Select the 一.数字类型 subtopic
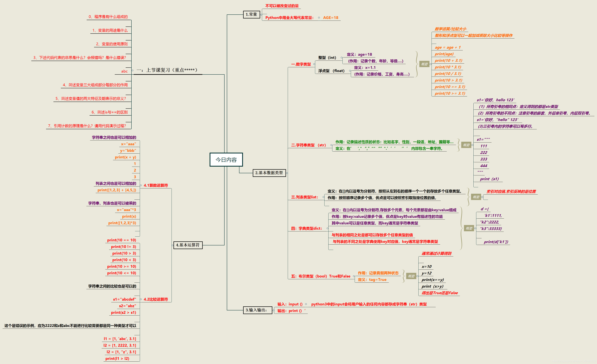Image resolution: width=597 pixels, height=364 pixels. 301,64
